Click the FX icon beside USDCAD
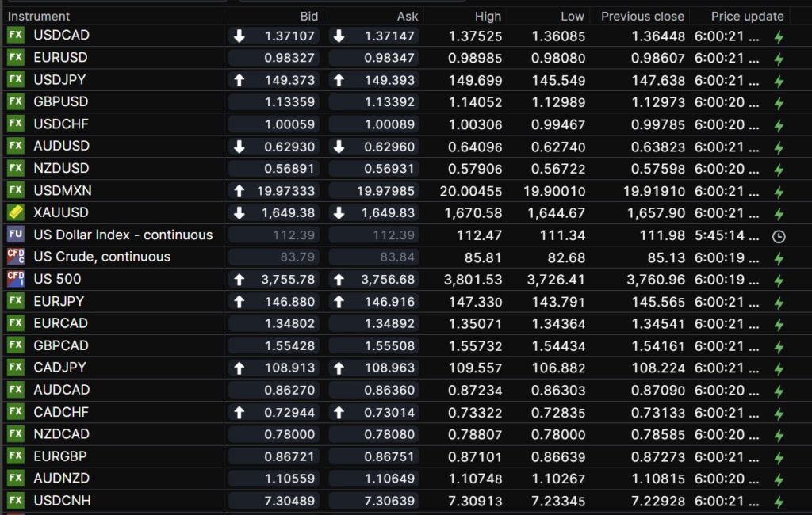The height and width of the screenshot is (515, 812). [15, 36]
